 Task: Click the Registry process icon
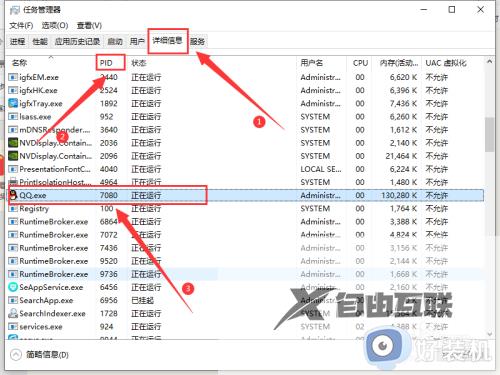13,209
